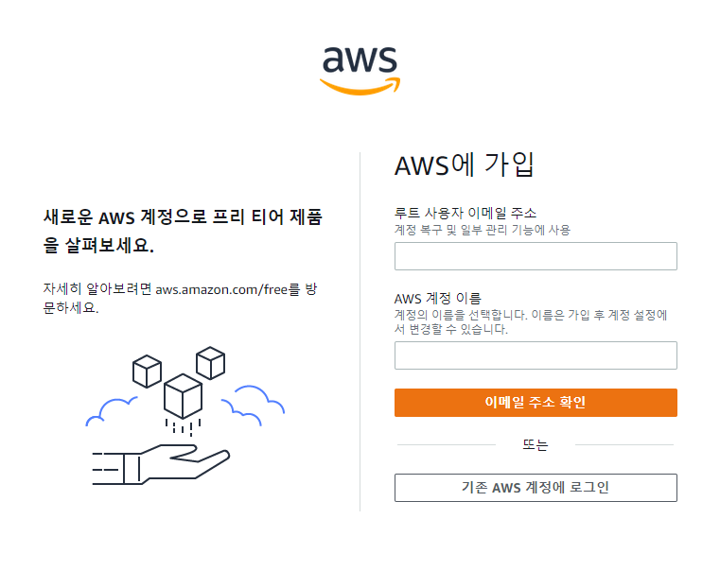
Task: Click the 루트 사용자 이메일 주소 label
Action: point(465,213)
